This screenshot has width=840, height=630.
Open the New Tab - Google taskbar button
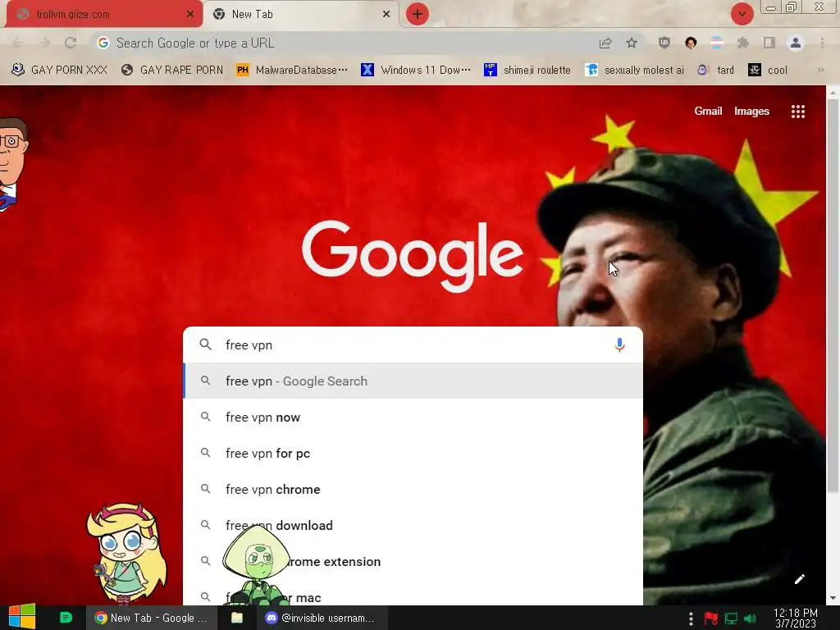[x=152, y=618]
